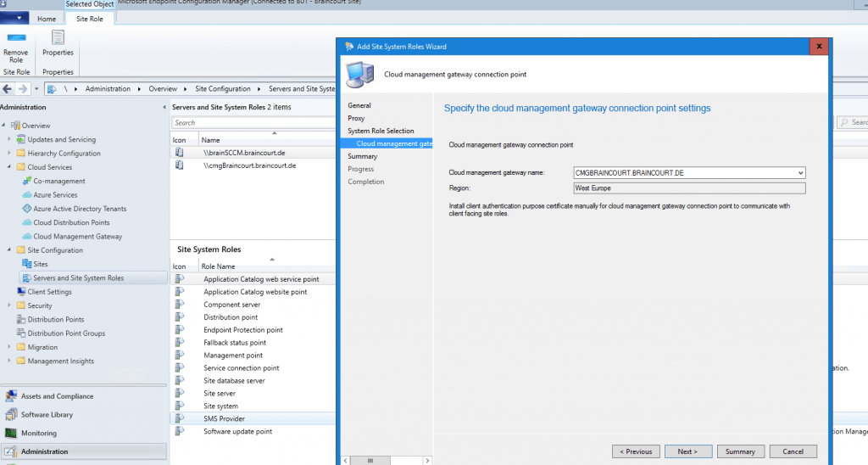Open Software Library workspace icon

click(x=11, y=415)
